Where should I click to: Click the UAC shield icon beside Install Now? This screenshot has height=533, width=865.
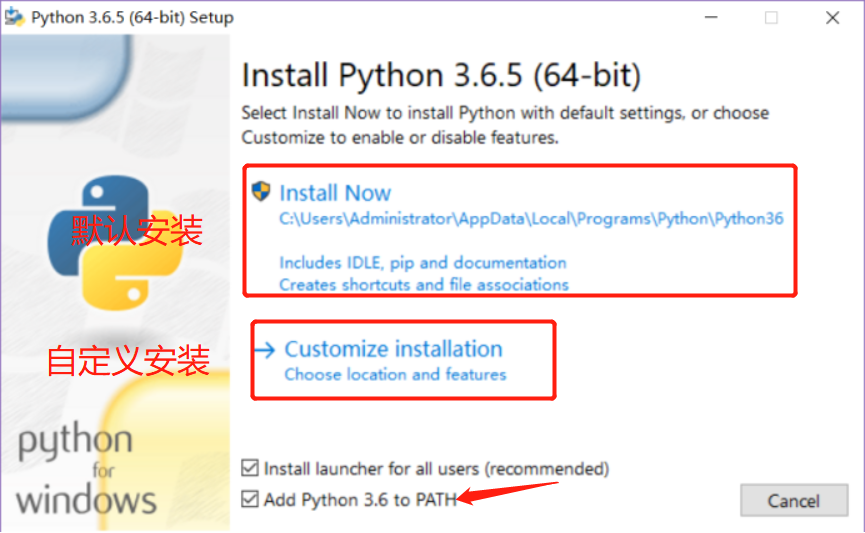pos(262,192)
